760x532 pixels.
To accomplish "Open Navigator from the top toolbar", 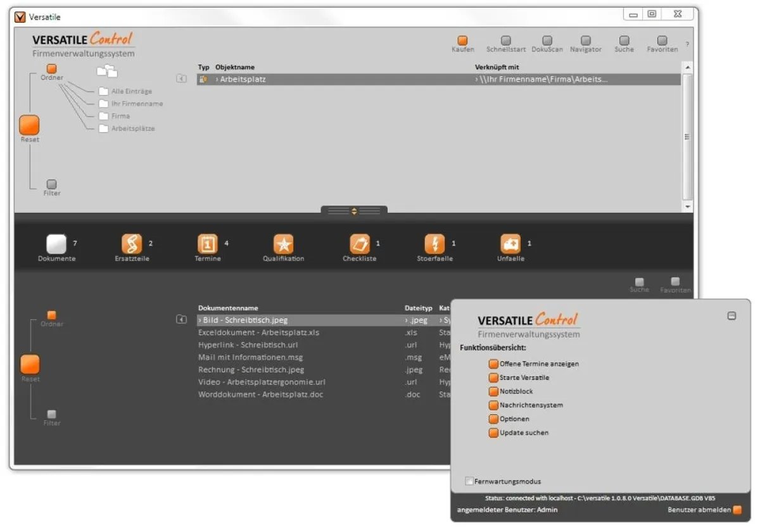I will click(x=585, y=41).
